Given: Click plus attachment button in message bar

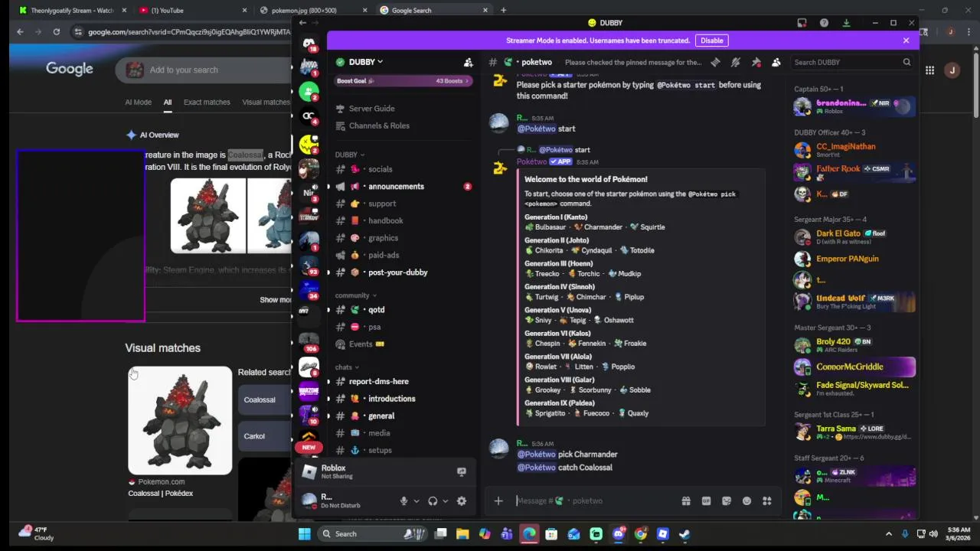Looking at the screenshot, I should pos(498,500).
